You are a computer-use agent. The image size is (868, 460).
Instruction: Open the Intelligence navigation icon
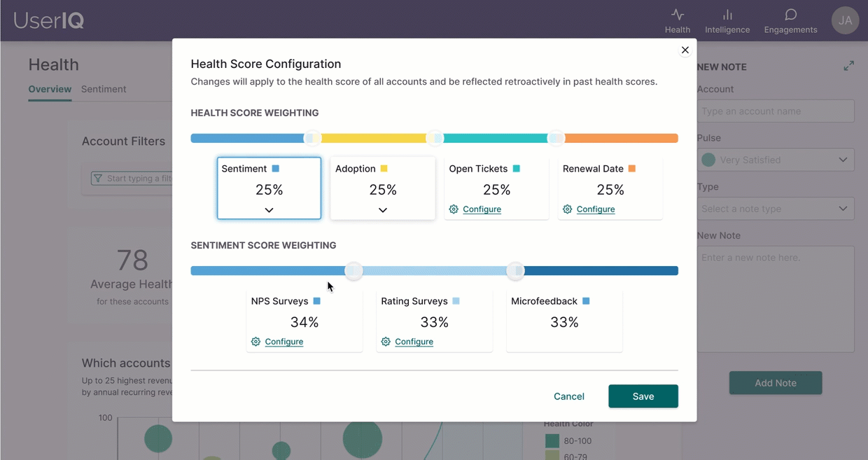(x=727, y=15)
